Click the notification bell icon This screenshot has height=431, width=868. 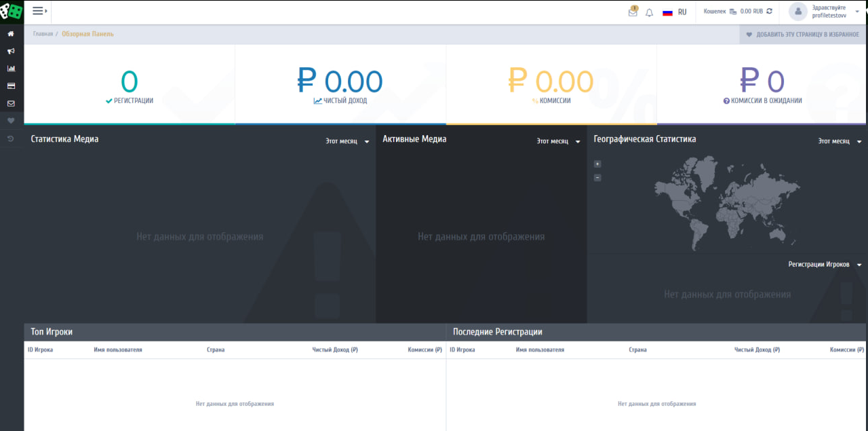pyautogui.click(x=649, y=12)
